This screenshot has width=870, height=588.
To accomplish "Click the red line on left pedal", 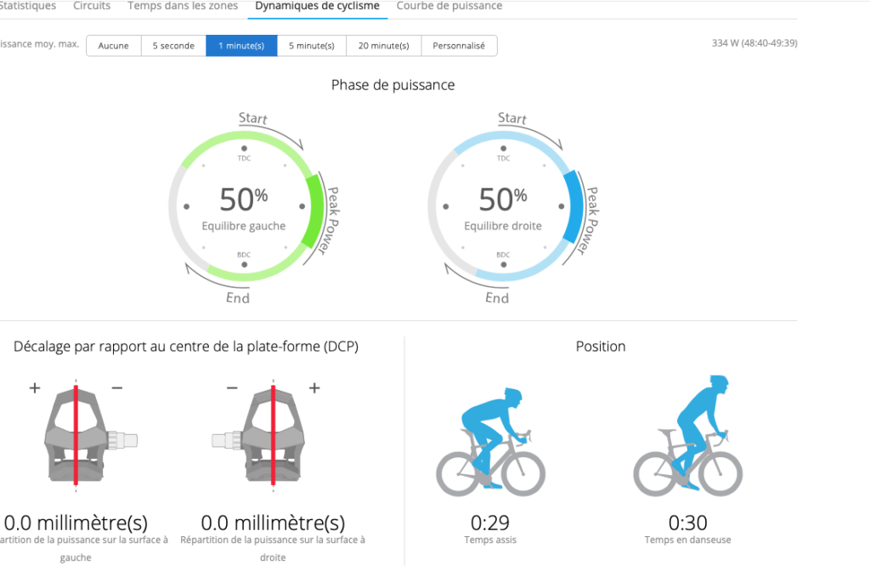I will tap(76, 435).
